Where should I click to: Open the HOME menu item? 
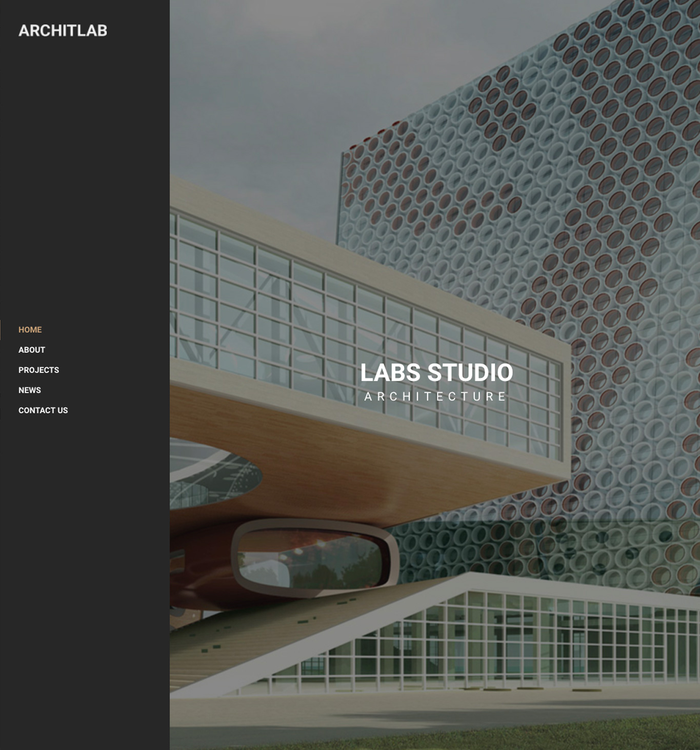click(x=30, y=330)
